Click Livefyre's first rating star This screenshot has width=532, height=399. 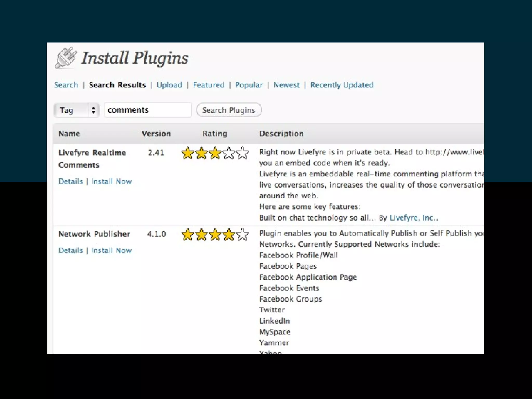187,153
